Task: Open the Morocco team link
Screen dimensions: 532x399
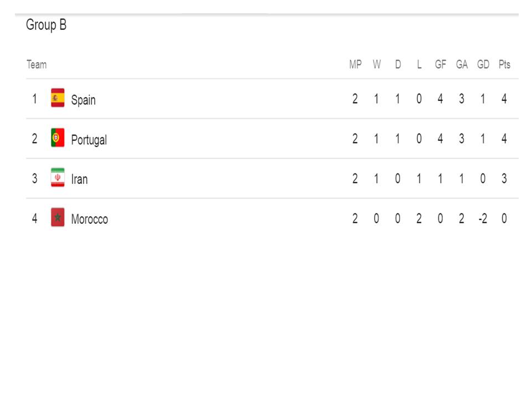Action: click(90, 219)
